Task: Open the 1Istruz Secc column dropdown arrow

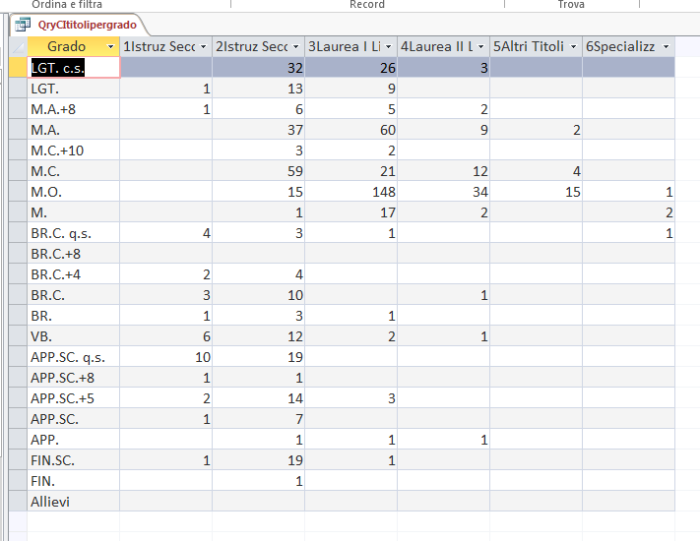Action: pos(203,47)
